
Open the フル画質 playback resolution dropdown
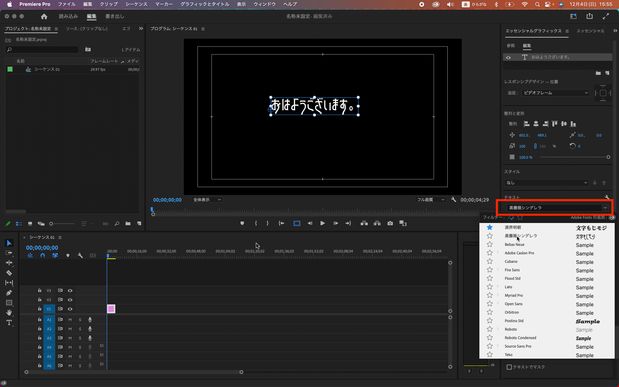tap(431, 200)
